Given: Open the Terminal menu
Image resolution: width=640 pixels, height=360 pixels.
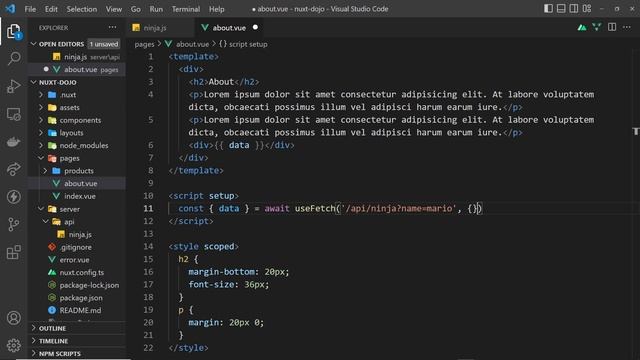Looking at the screenshot, I should point(186,9).
